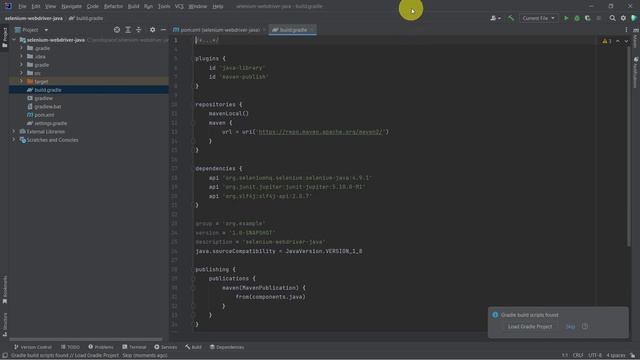640x360 pixels.
Task: Open Dependencies tool window
Action: point(227,347)
